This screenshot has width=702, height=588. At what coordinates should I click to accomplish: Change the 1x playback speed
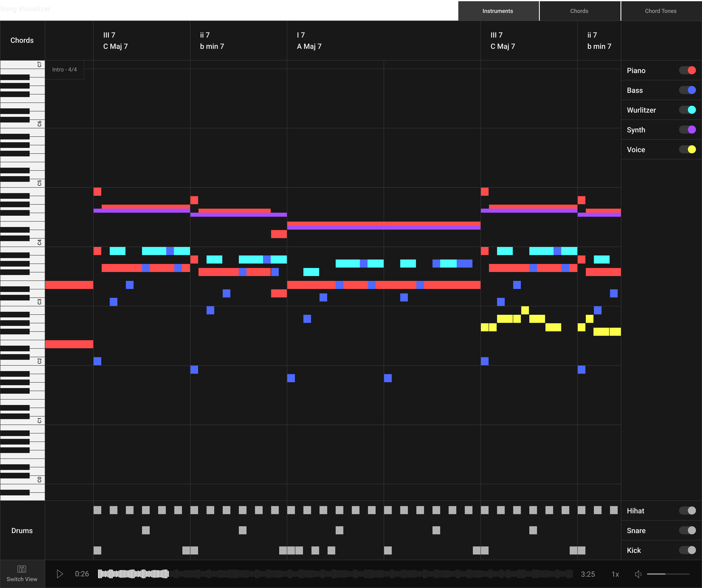click(x=615, y=574)
